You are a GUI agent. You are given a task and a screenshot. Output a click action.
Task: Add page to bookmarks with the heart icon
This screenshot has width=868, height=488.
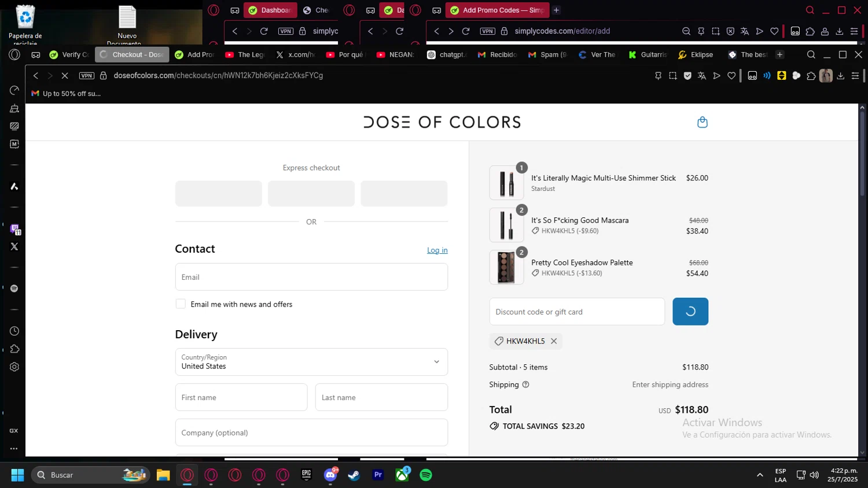tap(731, 76)
